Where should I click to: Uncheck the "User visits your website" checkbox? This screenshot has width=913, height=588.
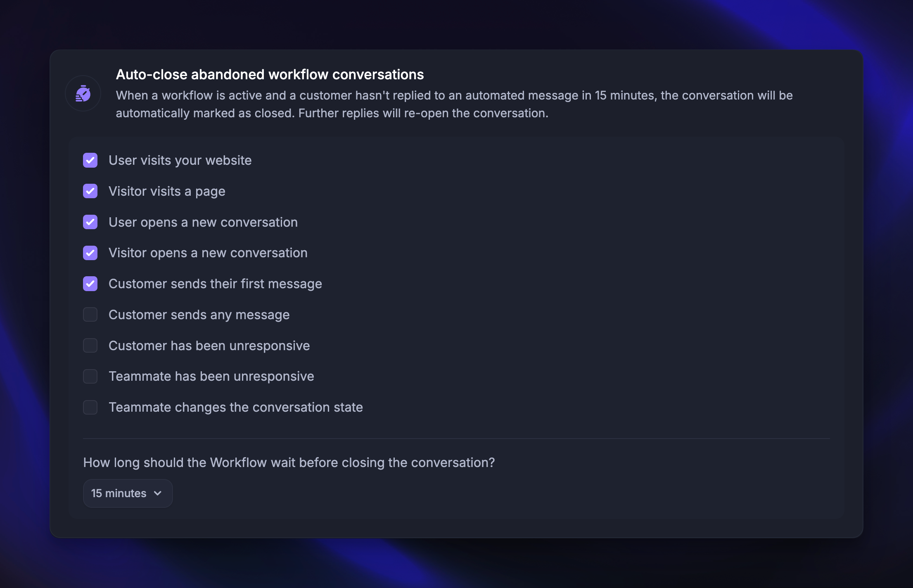[x=90, y=160]
